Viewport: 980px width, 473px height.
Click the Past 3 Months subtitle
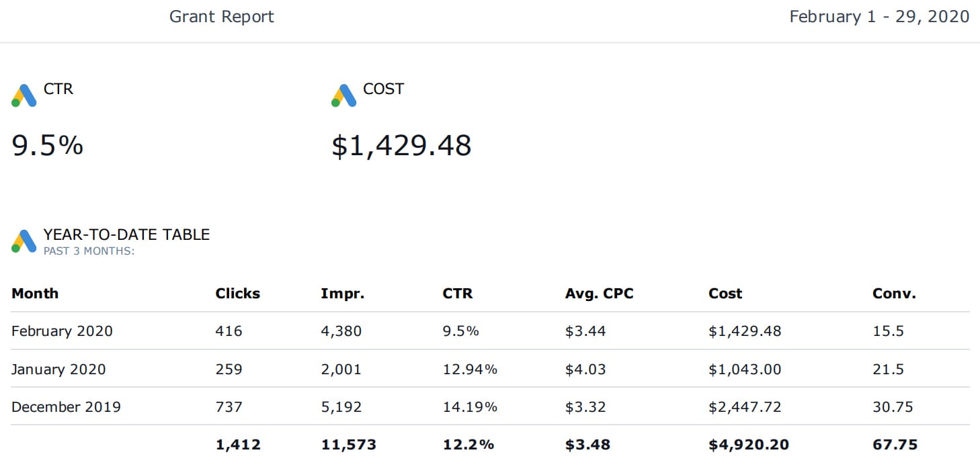[x=89, y=251]
